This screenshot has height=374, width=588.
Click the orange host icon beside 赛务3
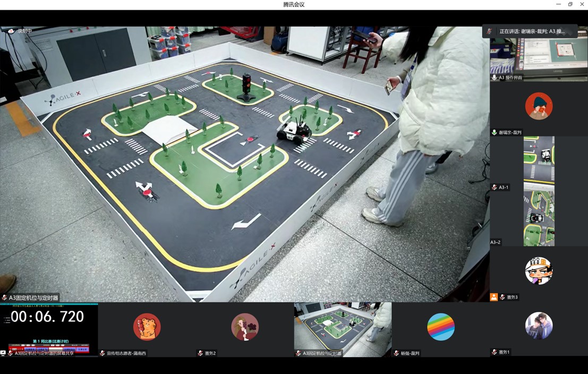[493, 297]
